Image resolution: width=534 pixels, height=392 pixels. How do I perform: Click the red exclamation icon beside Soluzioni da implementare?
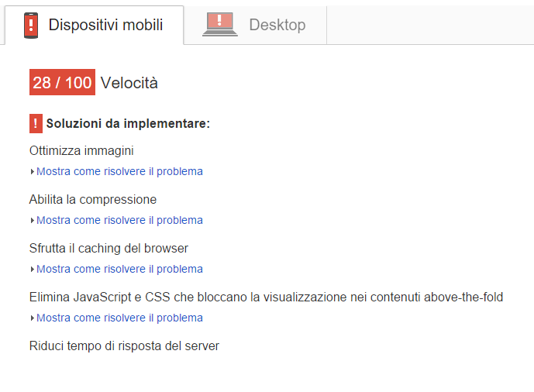click(36, 123)
